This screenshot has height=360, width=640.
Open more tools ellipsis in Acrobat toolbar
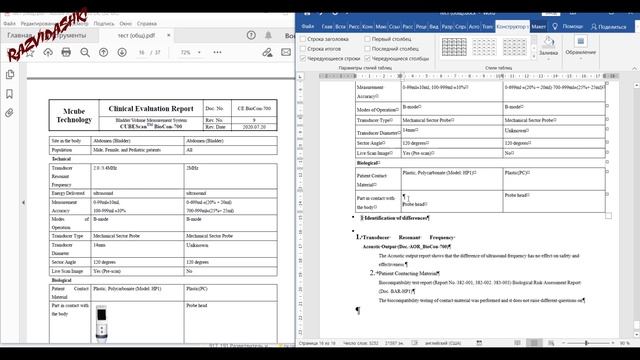[217, 52]
